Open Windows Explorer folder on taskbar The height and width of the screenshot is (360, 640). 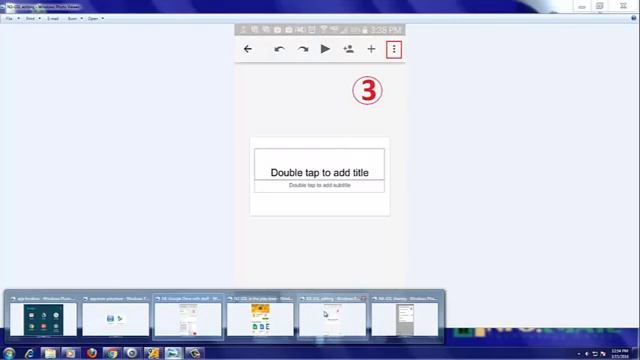(x=50, y=353)
